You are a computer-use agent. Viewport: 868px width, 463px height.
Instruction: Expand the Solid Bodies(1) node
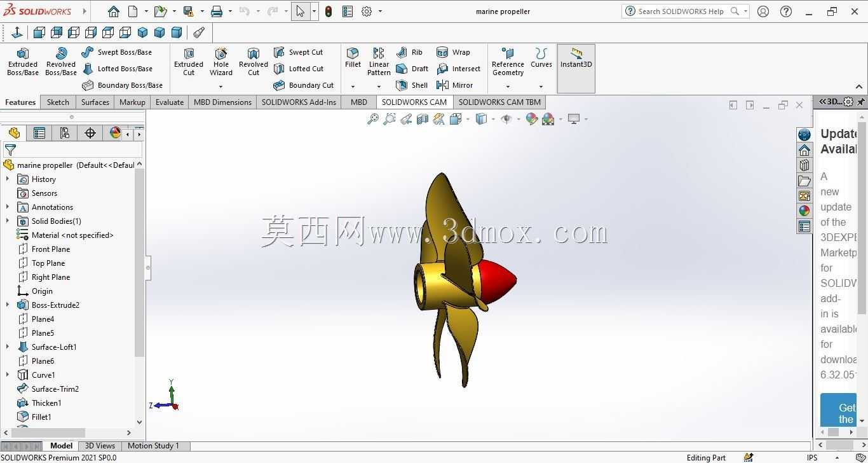[x=8, y=221]
